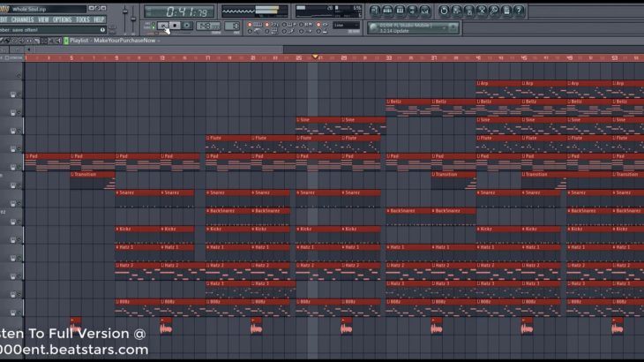Click the render to audio file icon
Screen dimensions: 644x362
(469, 11)
